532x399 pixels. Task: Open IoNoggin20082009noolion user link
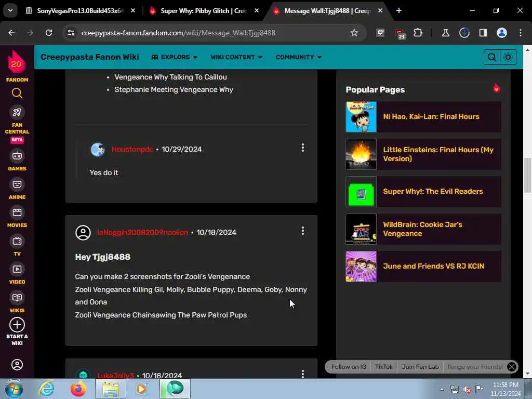pos(142,232)
